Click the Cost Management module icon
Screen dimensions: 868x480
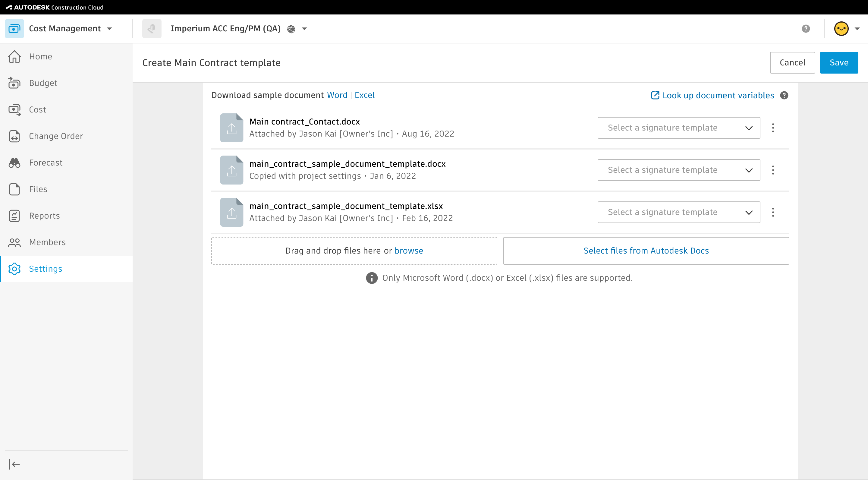(14, 29)
